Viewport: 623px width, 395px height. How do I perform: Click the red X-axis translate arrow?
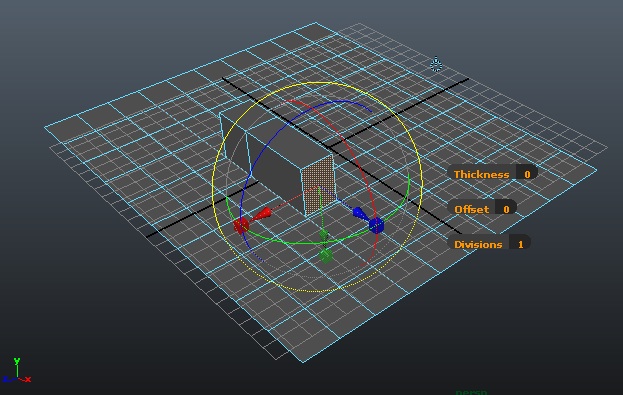(x=263, y=214)
